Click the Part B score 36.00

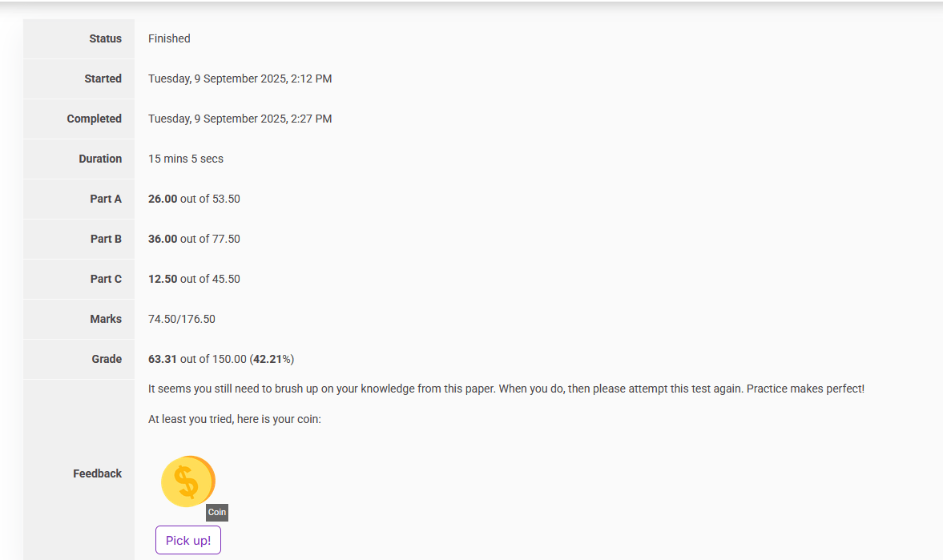click(x=163, y=239)
